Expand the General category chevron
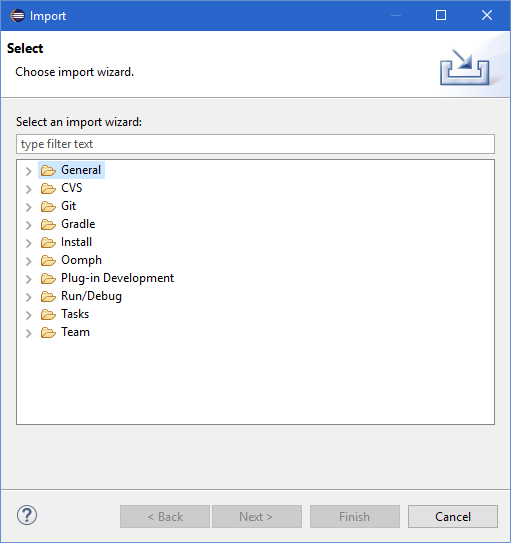 coord(29,171)
